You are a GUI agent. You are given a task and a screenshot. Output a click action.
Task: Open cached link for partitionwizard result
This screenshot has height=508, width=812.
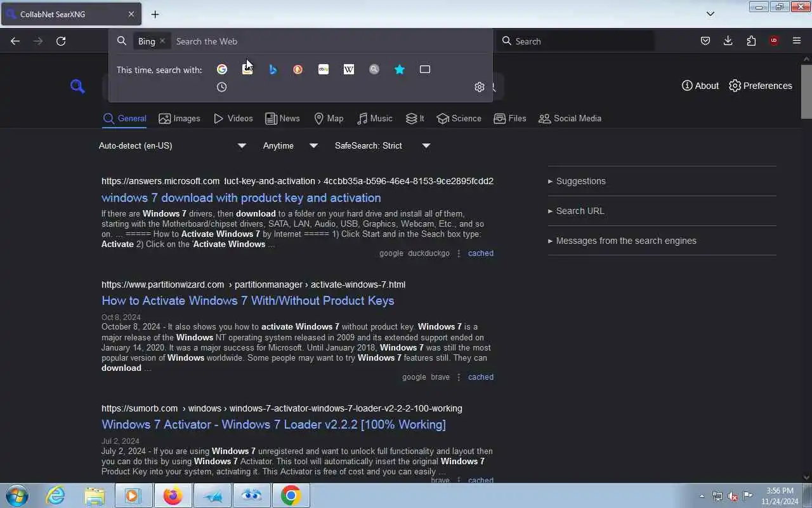[480, 377]
